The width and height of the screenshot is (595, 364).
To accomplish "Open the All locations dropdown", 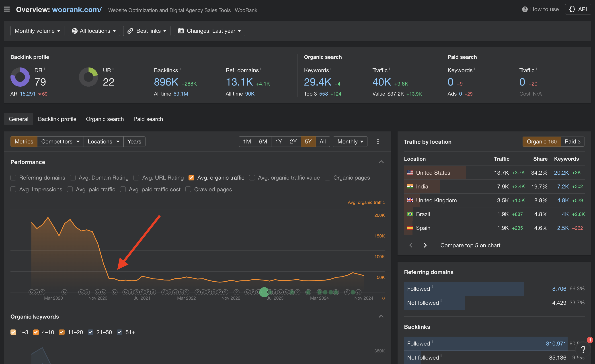I will pyautogui.click(x=94, y=31).
